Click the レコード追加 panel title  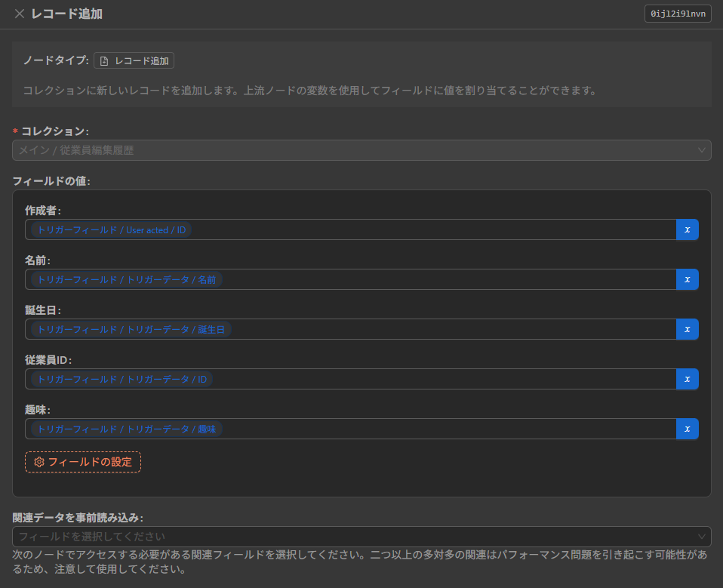click(67, 14)
